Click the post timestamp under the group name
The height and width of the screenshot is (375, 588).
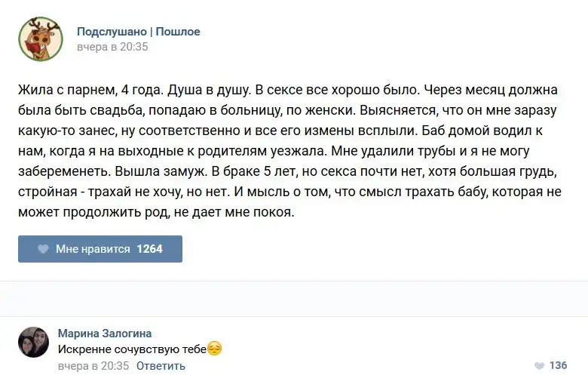pos(112,47)
